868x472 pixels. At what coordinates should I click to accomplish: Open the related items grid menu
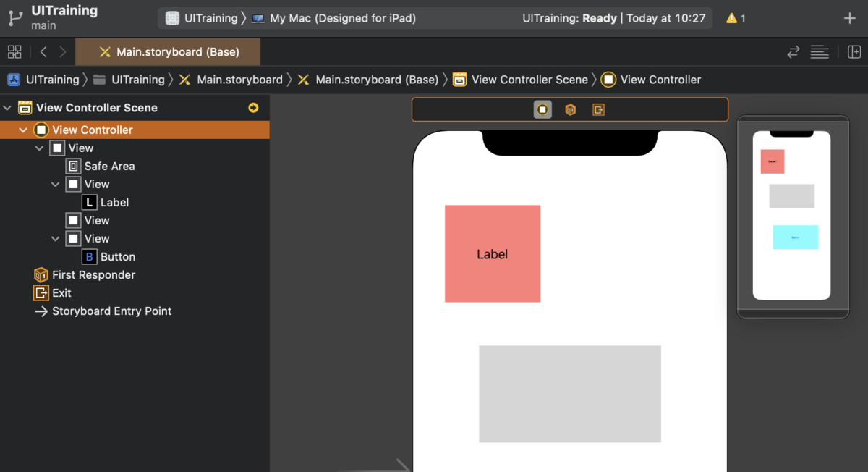tap(14, 52)
